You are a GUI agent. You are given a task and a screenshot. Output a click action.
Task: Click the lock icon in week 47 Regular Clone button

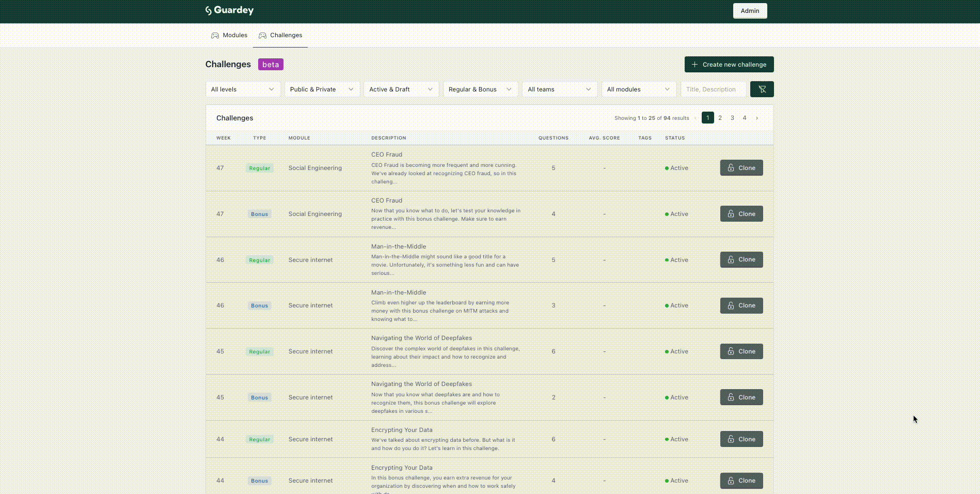731,168
